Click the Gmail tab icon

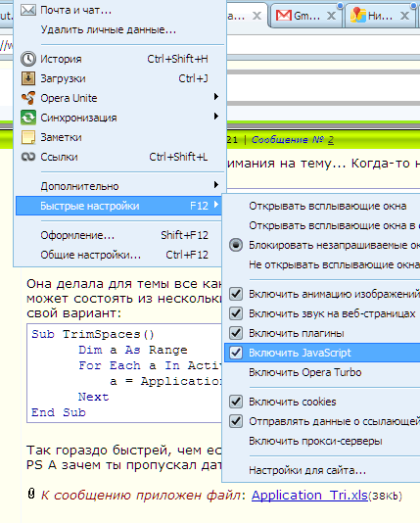coord(284,16)
